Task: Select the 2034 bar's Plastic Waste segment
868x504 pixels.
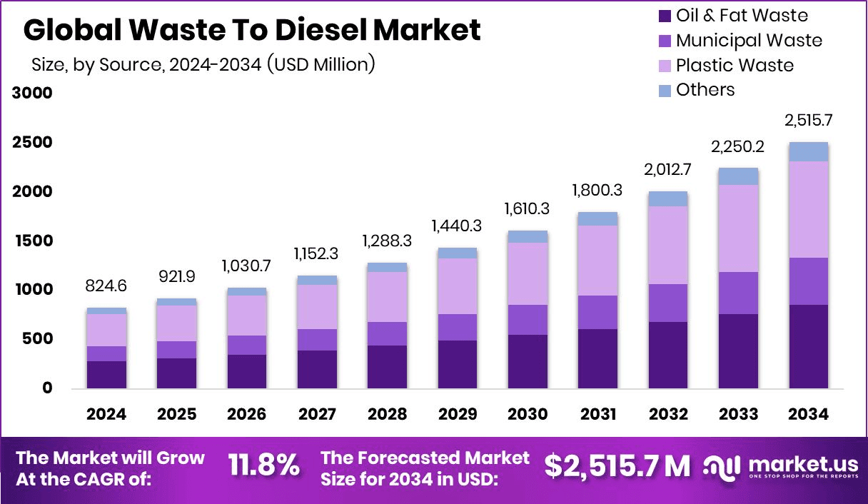Action: (808, 209)
